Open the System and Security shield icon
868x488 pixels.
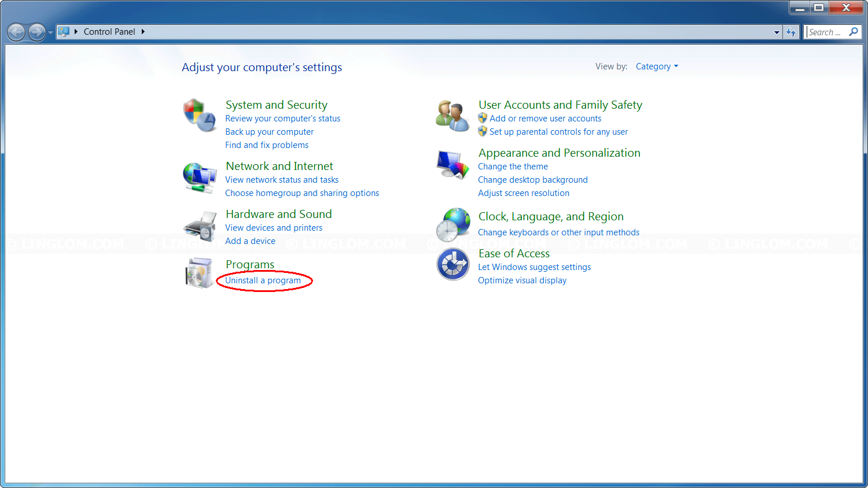pos(200,114)
